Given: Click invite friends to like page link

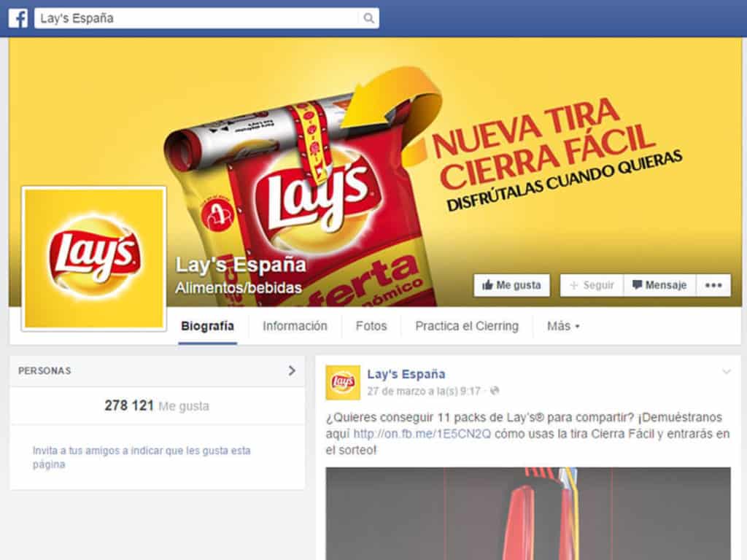Looking at the screenshot, I should click(142, 457).
